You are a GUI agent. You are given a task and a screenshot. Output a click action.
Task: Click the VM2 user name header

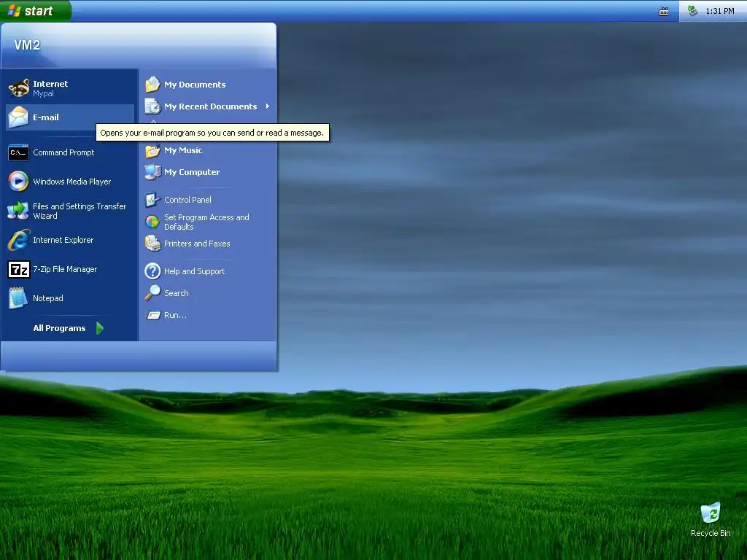pos(27,45)
